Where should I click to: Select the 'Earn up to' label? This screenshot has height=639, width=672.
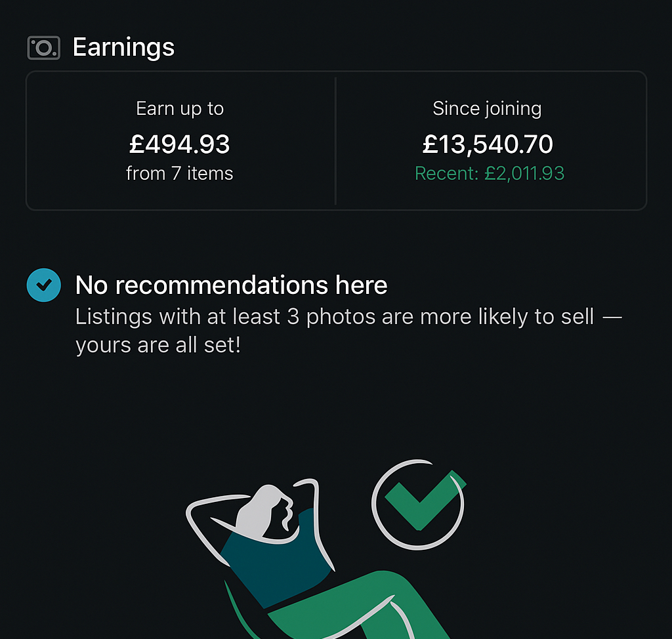(x=180, y=108)
